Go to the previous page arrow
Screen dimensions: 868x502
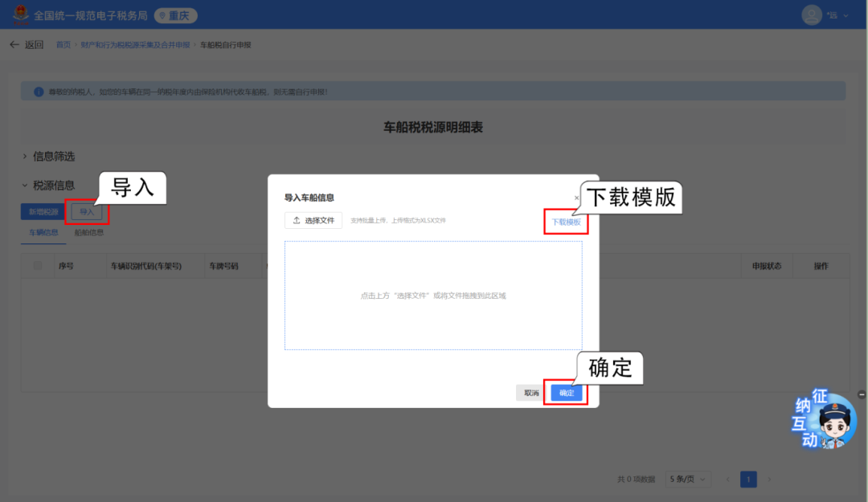pyautogui.click(x=728, y=480)
